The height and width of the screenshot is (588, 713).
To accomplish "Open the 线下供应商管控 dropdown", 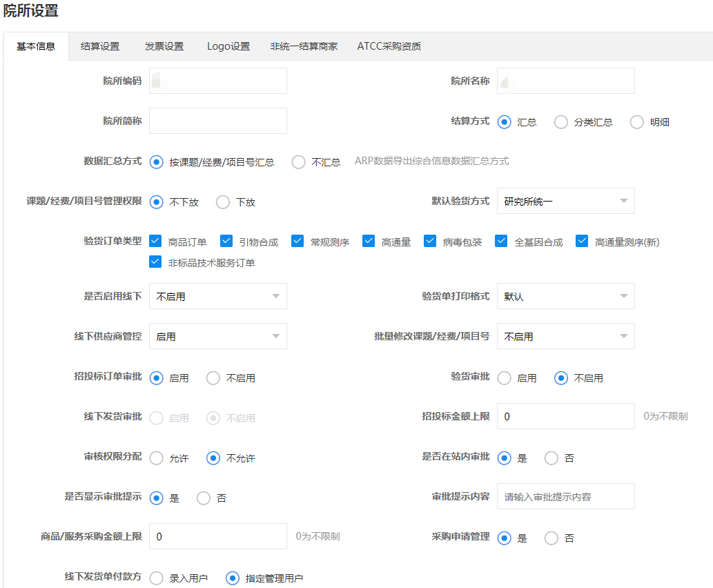I will [x=217, y=337].
